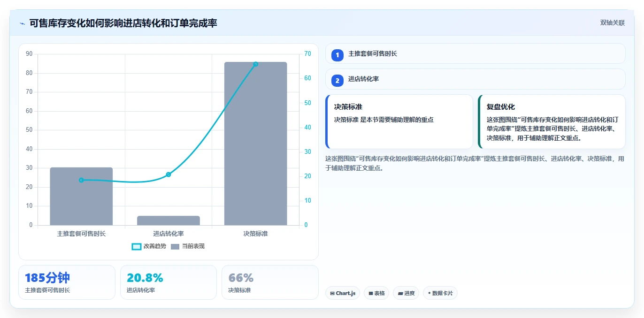Click the left axis value 90
644x318 pixels.
click(29, 54)
